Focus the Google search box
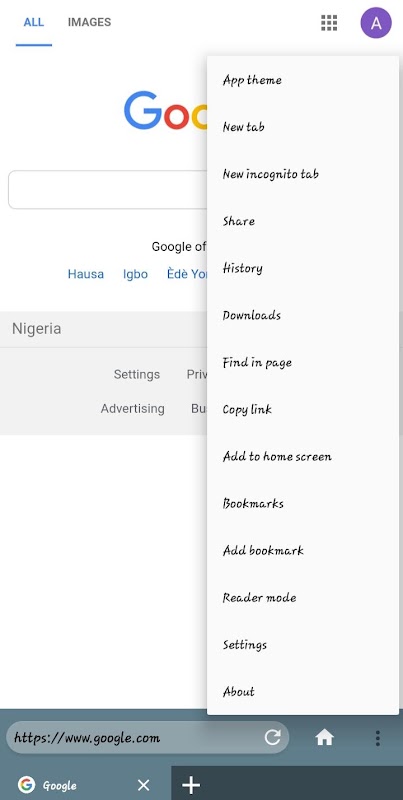 click(107, 190)
